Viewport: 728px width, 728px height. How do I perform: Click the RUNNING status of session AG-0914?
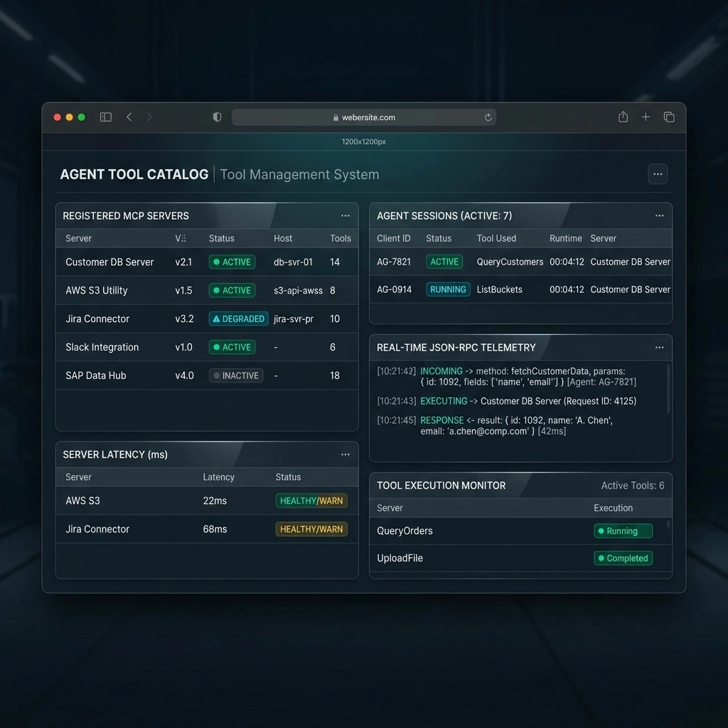448,289
